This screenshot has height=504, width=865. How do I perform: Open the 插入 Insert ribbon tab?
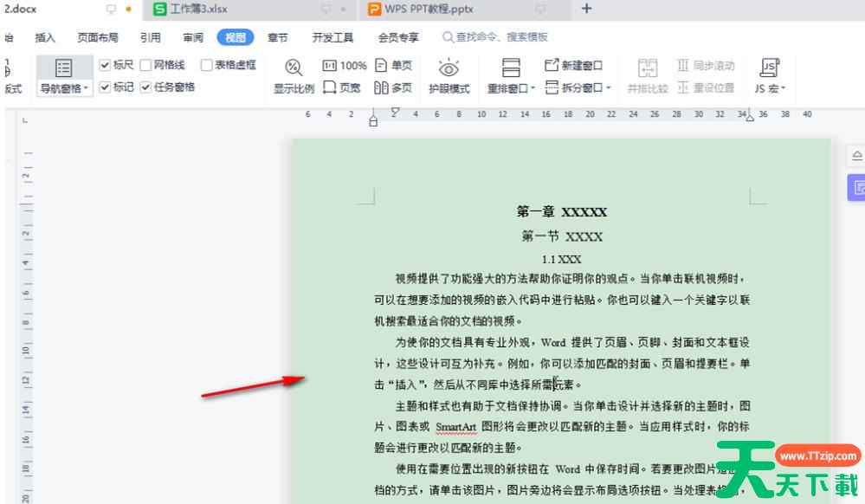click(x=45, y=37)
